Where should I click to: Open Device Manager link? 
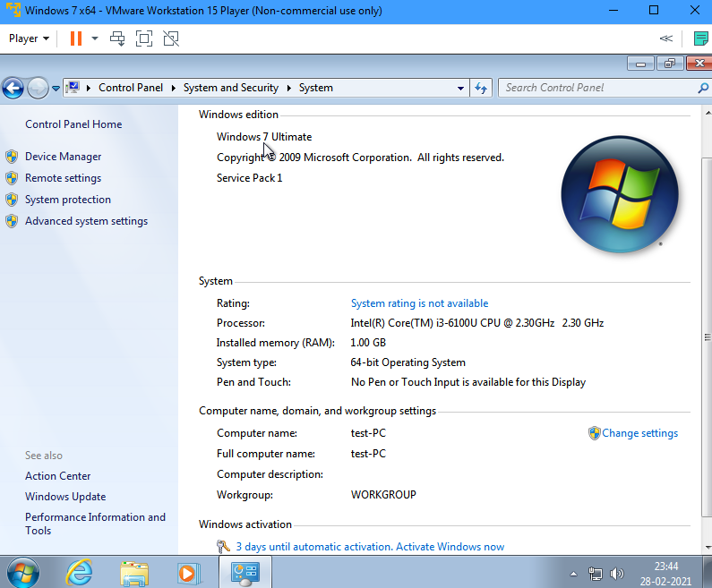click(63, 157)
